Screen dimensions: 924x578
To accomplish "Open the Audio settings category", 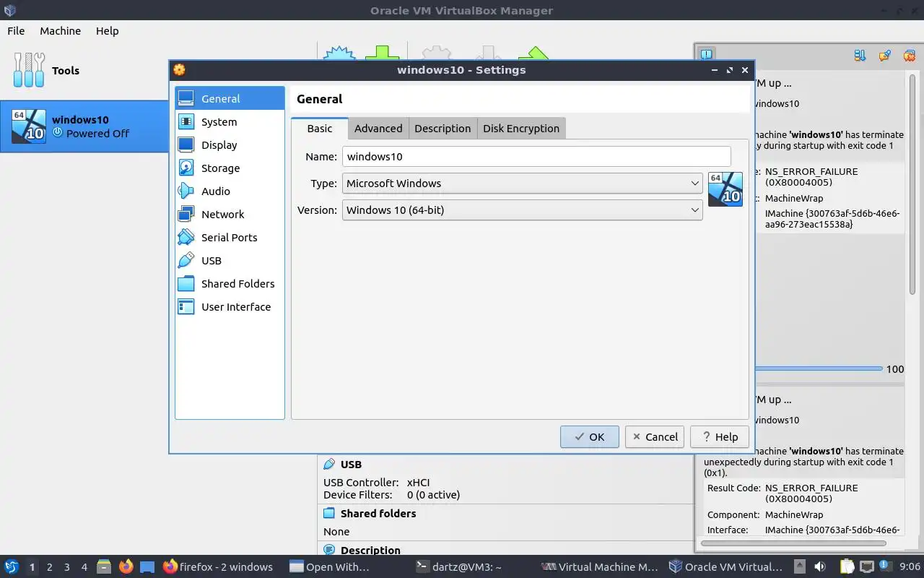I will pyautogui.click(x=230, y=191).
